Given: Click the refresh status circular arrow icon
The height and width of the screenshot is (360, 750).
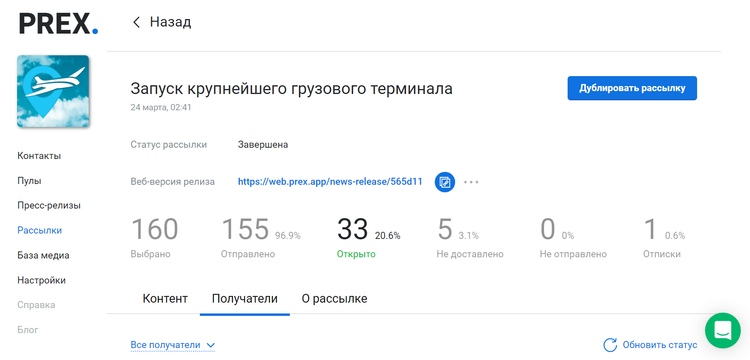Looking at the screenshot, I should click(x=610, y=345).
